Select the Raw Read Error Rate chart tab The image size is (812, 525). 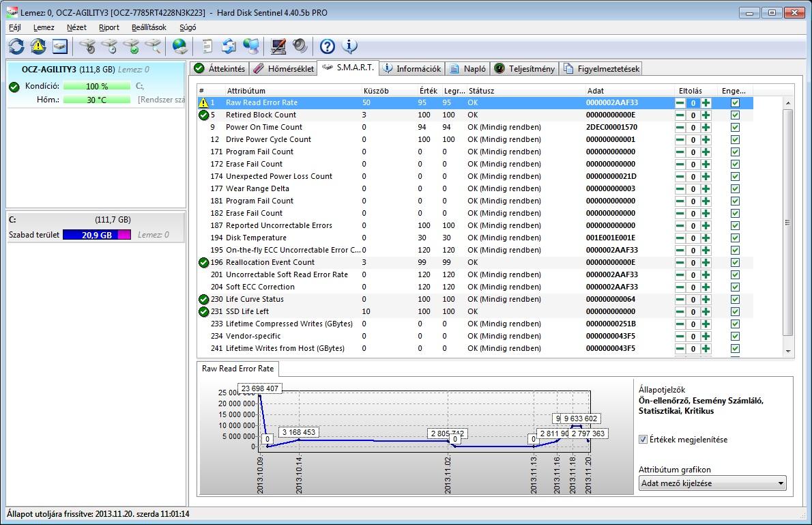(x=237, y=369)
